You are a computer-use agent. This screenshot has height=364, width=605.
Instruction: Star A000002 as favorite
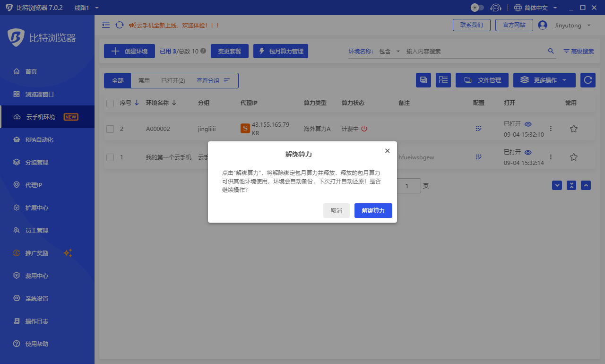pyautogui.click(x=573, y=129)
